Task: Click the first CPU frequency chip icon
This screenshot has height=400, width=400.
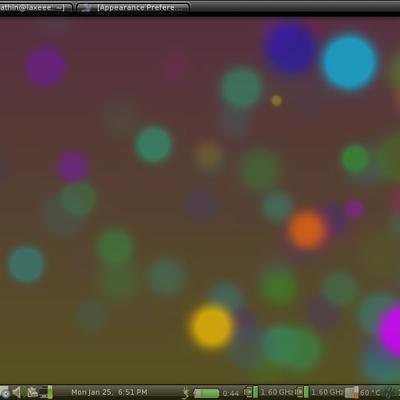Action: [x=251, y=392]
